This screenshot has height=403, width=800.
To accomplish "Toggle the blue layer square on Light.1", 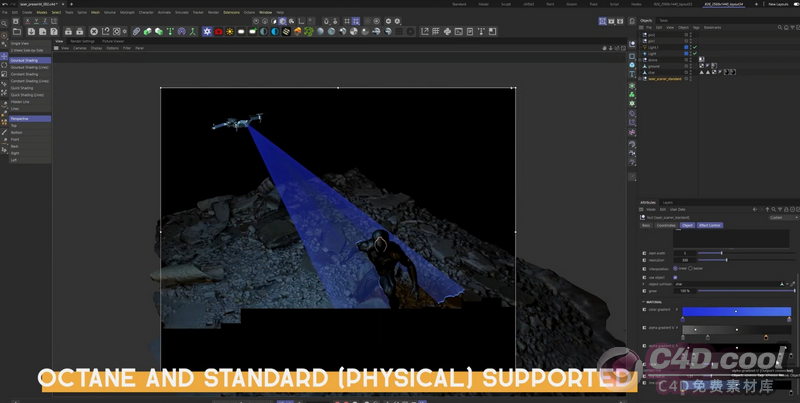I will pos(686,47).
